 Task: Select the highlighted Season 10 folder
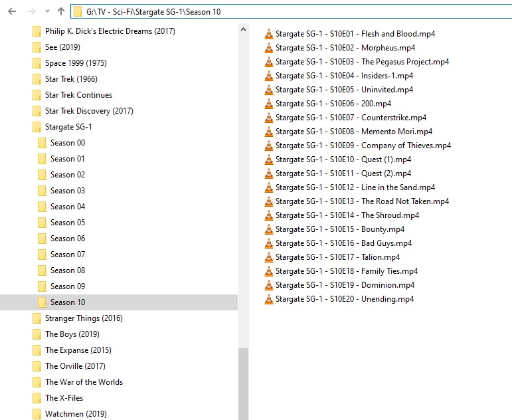coord(119,302)
